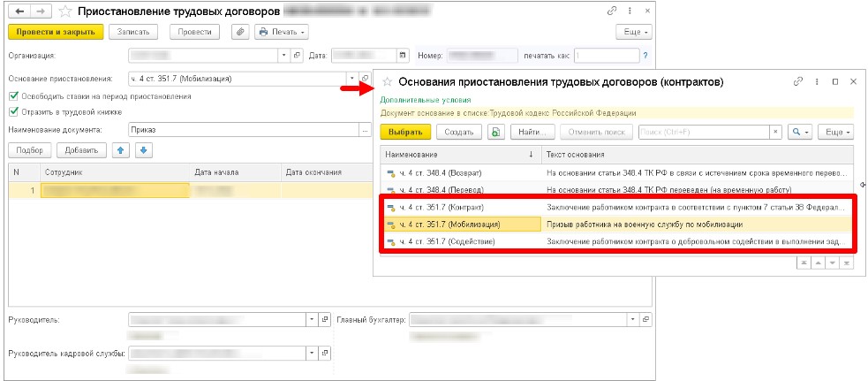Move one row up in the grounds list
Image resolution: width=868 pixels, height=381 pixels.
click(x=817, y=263)
